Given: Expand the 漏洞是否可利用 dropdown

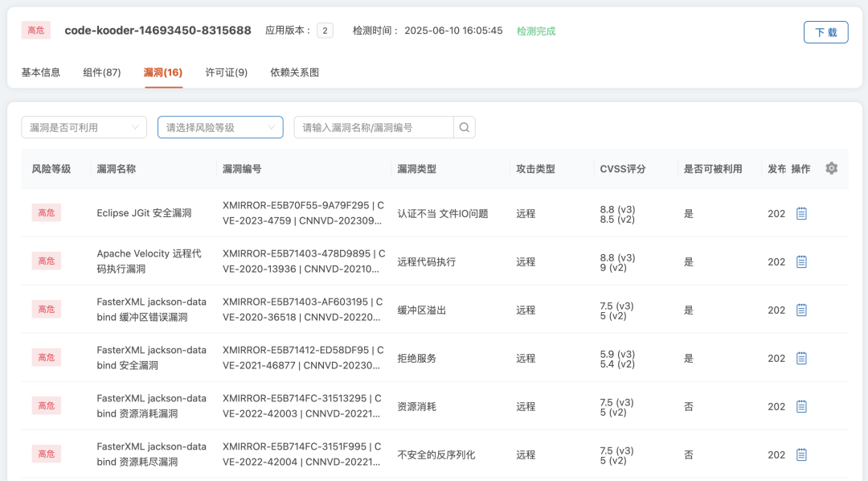Looking at the screenshot, I should pyautogui.click(x=84, y=127).
